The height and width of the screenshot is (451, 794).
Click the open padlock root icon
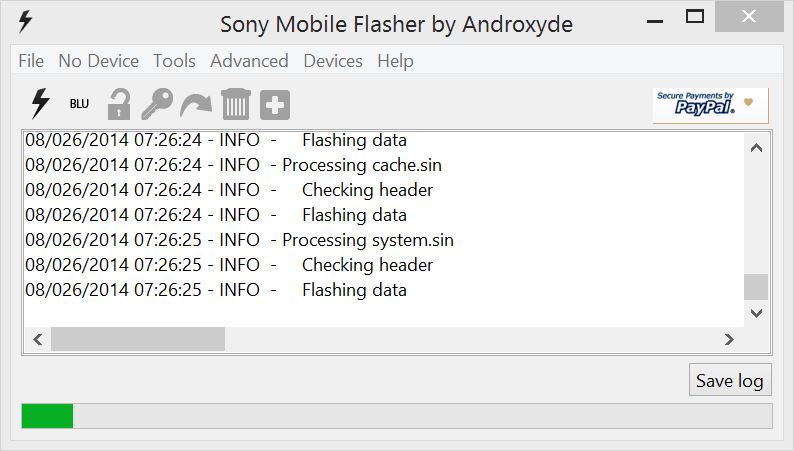(119, 104)
